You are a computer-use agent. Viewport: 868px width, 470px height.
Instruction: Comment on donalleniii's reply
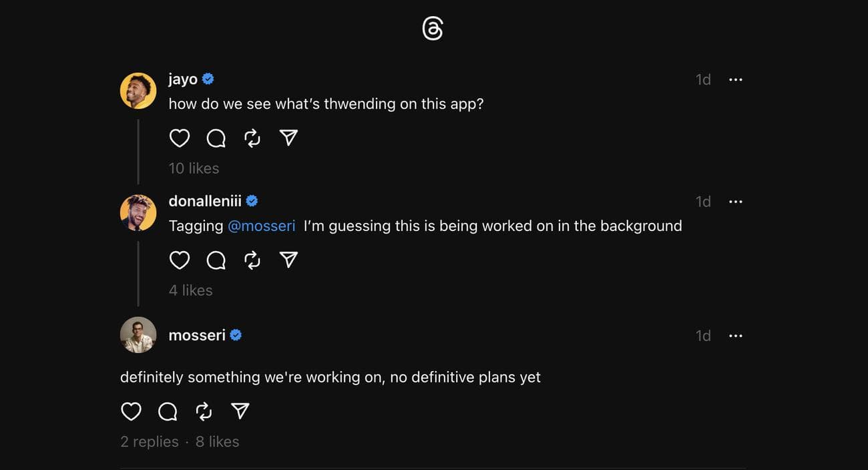click(x=216, y=260)
